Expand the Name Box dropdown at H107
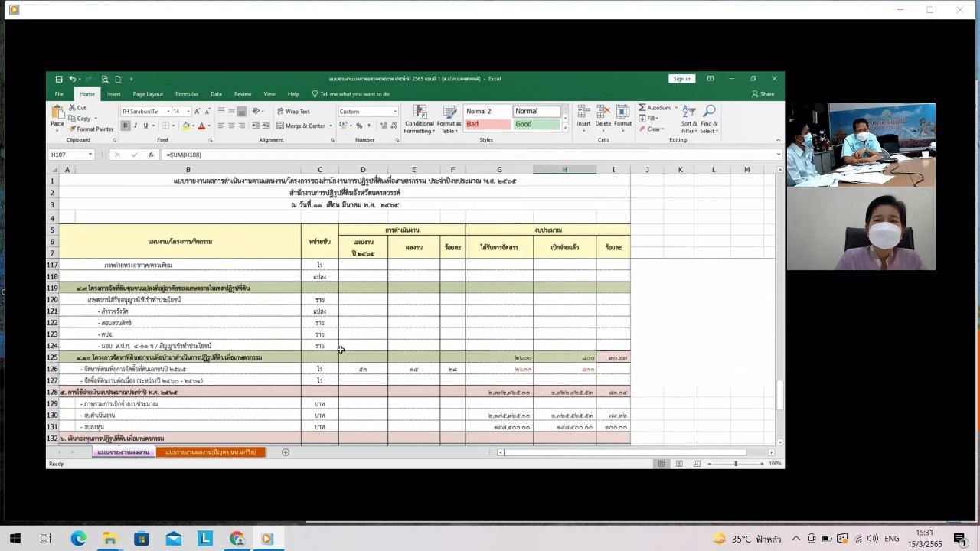This screenshot has width=980, height=551. click(x=90, y=155)
